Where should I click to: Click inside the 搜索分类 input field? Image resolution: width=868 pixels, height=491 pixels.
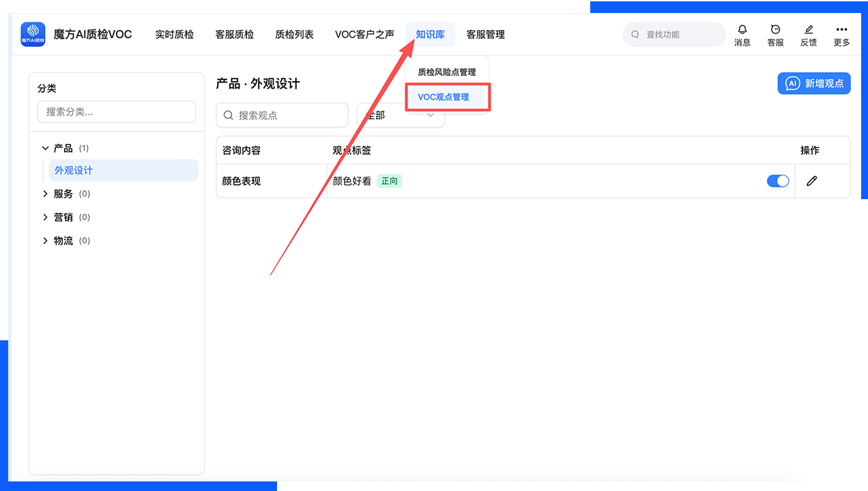coord(116,112)
